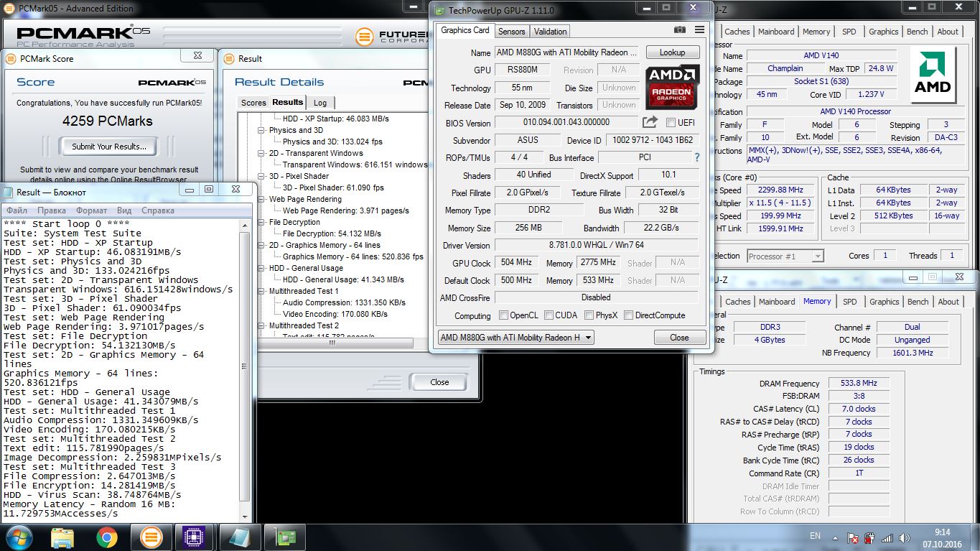Click the GPU-Z title bar icon
This screenshot has height=551, width=980.
point(439,10)
